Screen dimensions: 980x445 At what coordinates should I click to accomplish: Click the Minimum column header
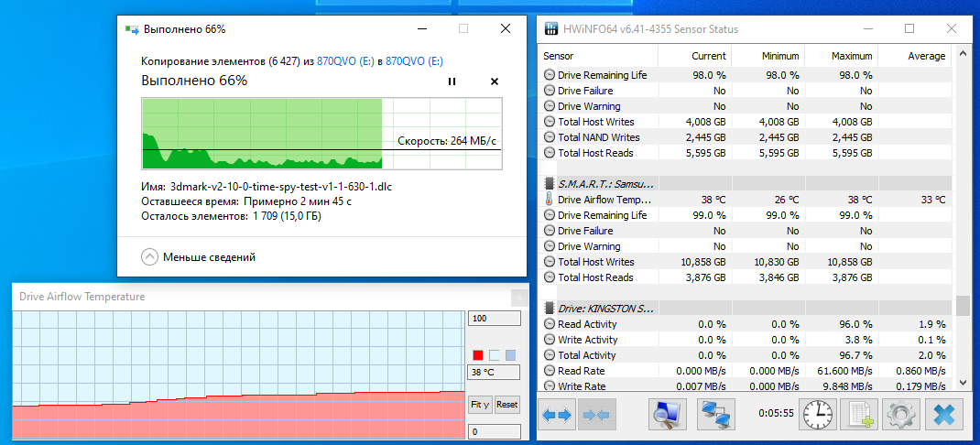coord(768,56)
